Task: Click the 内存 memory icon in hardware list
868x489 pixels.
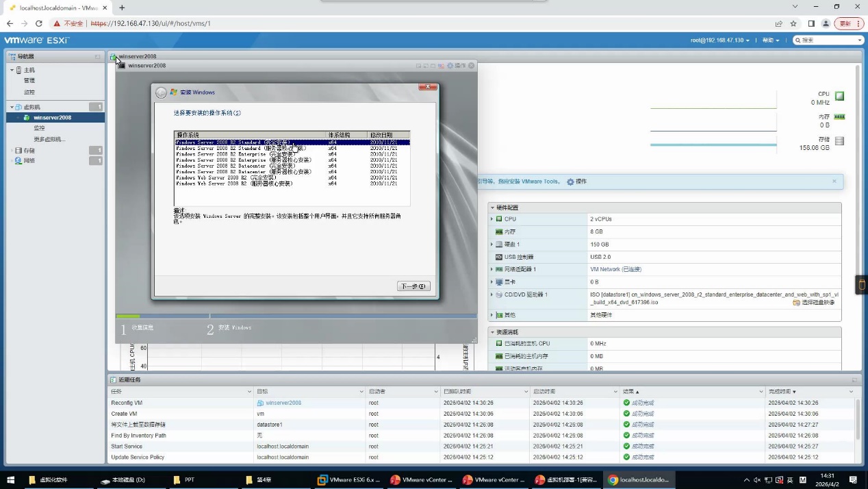Action: pos(499,231)
